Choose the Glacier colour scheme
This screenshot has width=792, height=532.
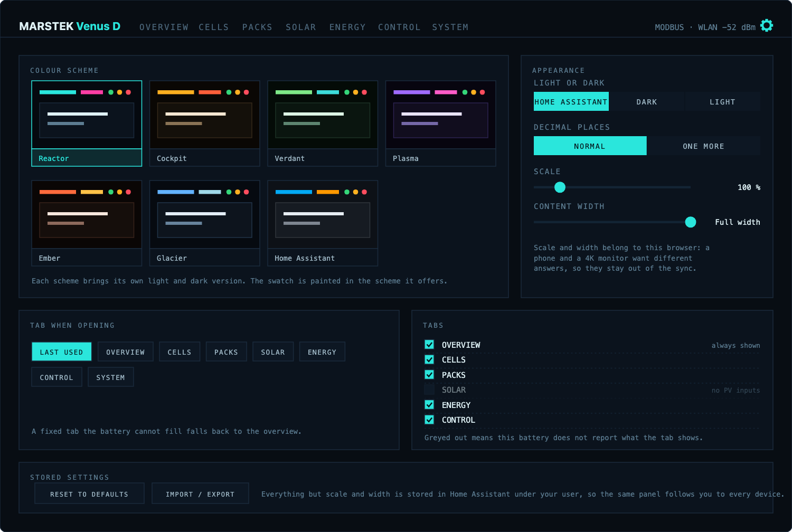pyautogui.click(x=204, y=223)
